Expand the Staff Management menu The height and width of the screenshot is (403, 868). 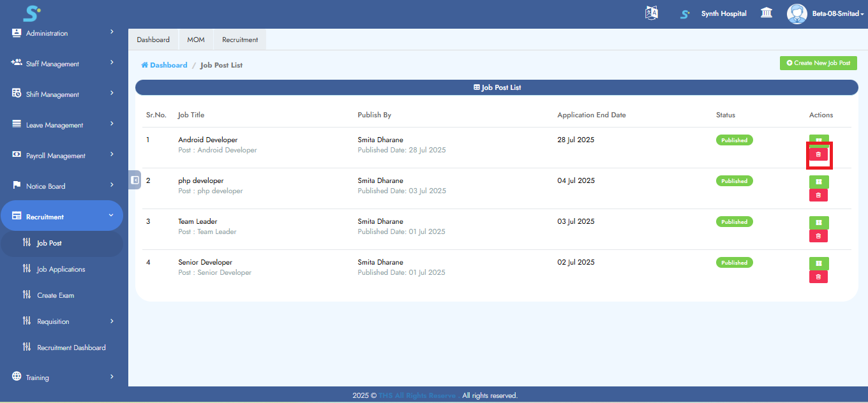click(61, 64)
